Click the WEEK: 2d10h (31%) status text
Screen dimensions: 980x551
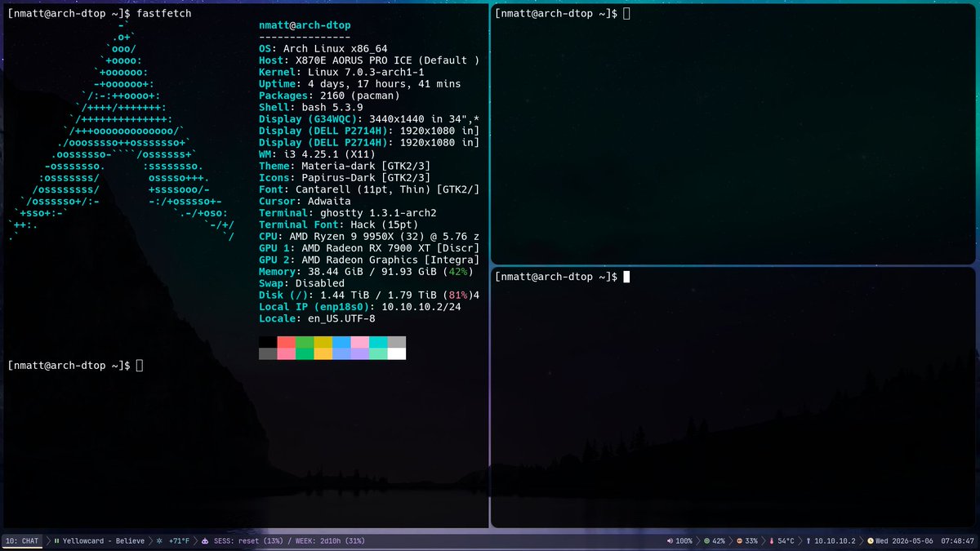coord(330,541)
